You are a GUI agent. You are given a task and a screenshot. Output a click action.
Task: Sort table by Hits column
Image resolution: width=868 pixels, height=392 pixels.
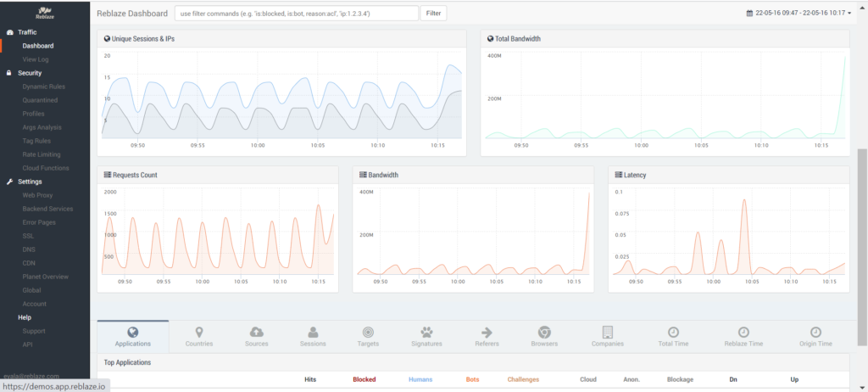click(x=310, y=380)
